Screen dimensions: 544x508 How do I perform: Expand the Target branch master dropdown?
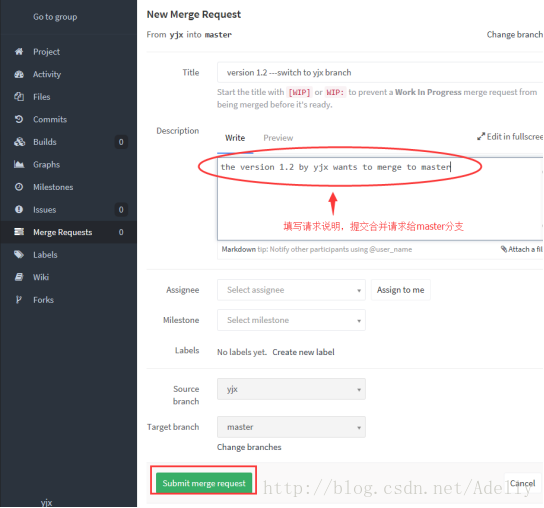pos(291,427)
